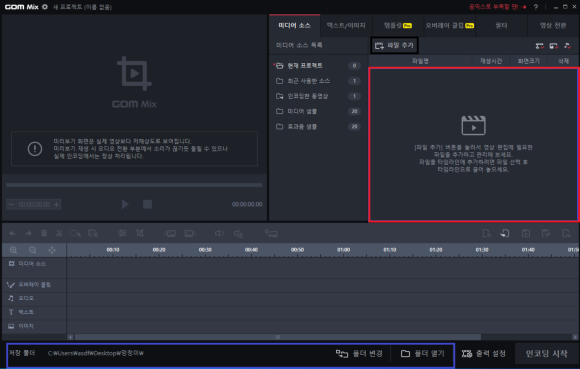Click the 00:00:00.00 time input field

tap(34, 204)
